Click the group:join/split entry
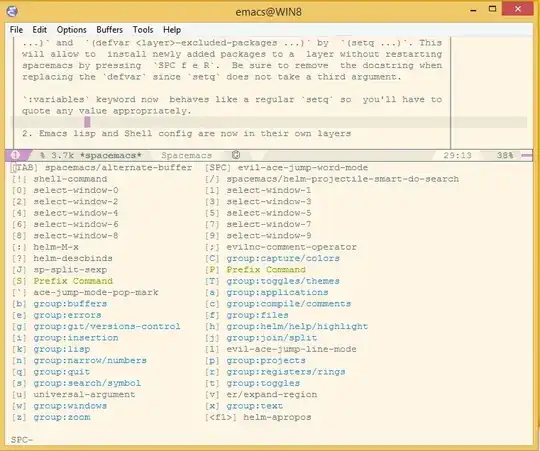Viewport: 540px width, 451px height. point(272,338)
